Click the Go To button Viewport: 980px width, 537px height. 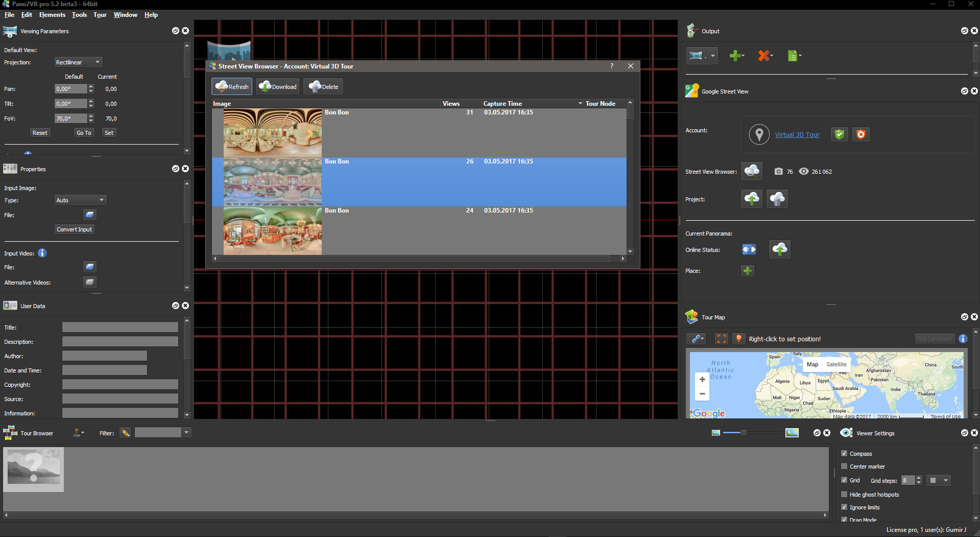(x=84, y=133)
